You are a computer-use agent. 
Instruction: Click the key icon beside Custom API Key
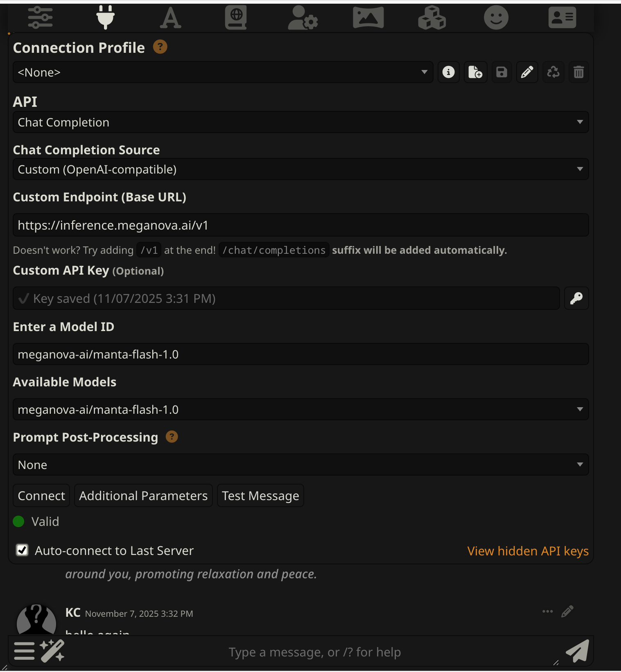click(576, 298)
